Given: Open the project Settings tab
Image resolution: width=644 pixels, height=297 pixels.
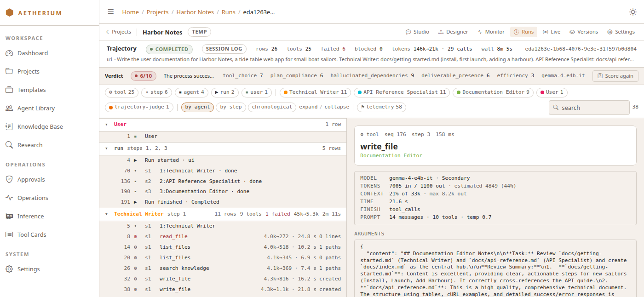Looking at the screenshot, I should (x=621, y=32).
